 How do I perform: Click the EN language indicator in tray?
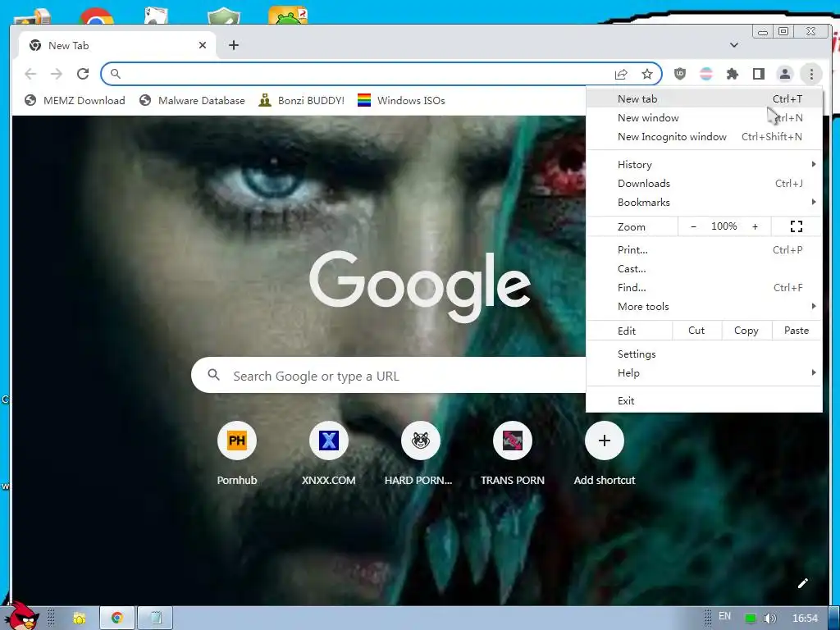click(724, 616)
